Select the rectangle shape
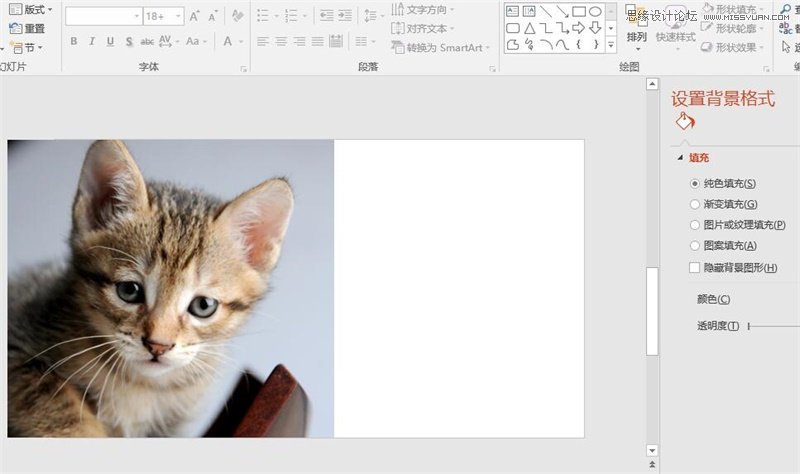The image size is (800, 474). [x=579, y=11]
